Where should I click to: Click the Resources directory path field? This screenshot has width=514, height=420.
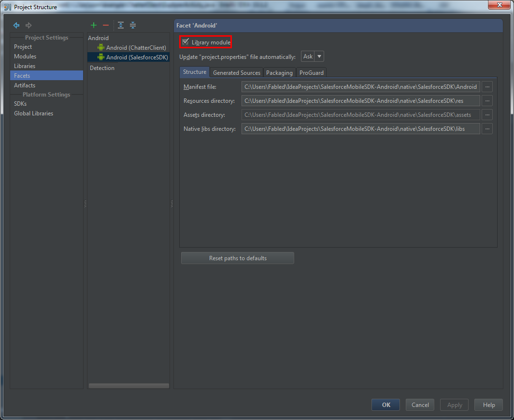360,101
